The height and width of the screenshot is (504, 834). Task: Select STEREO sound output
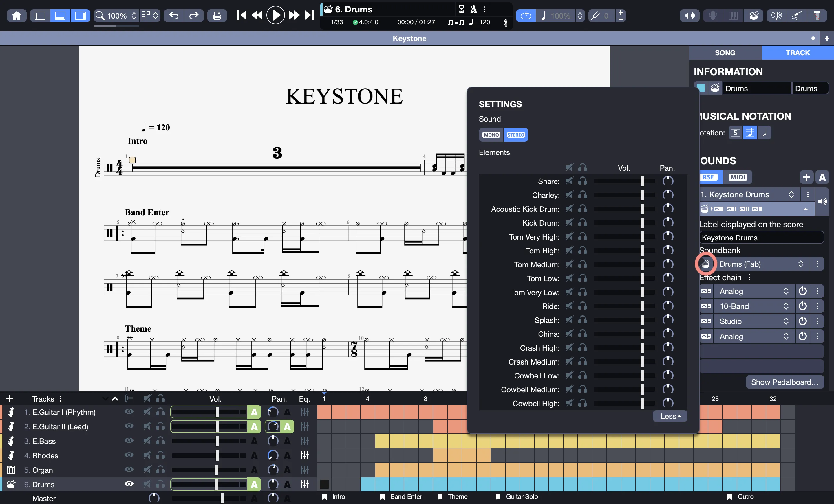[x=516, y=135]
